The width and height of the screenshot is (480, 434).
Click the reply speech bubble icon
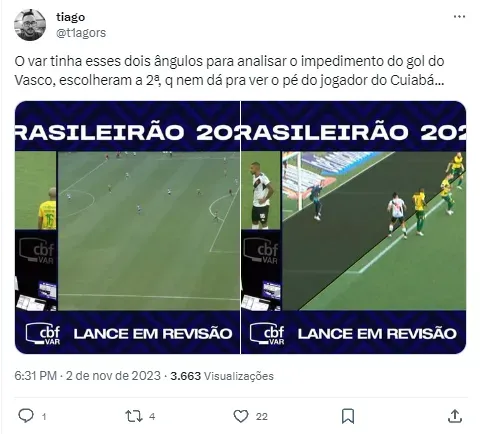point(26,416)
